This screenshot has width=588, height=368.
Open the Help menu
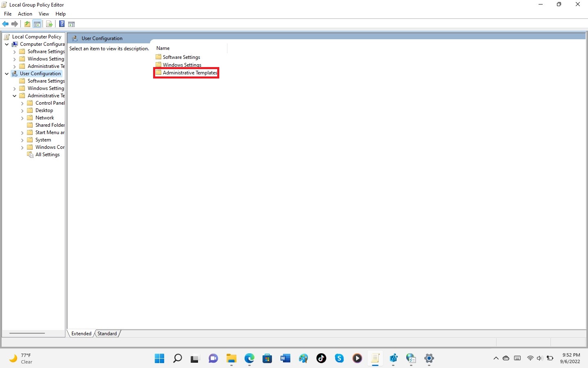pos(60,14)
